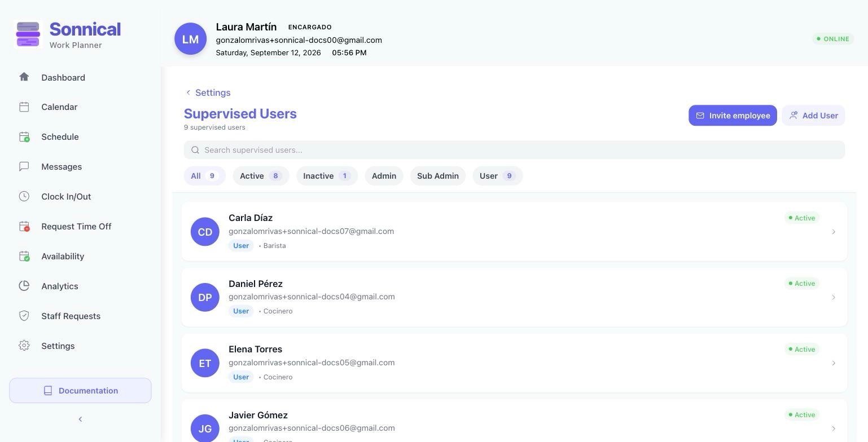Open Daniel Pérez details via chevron

pyautogui.click(x=834, y=297)
